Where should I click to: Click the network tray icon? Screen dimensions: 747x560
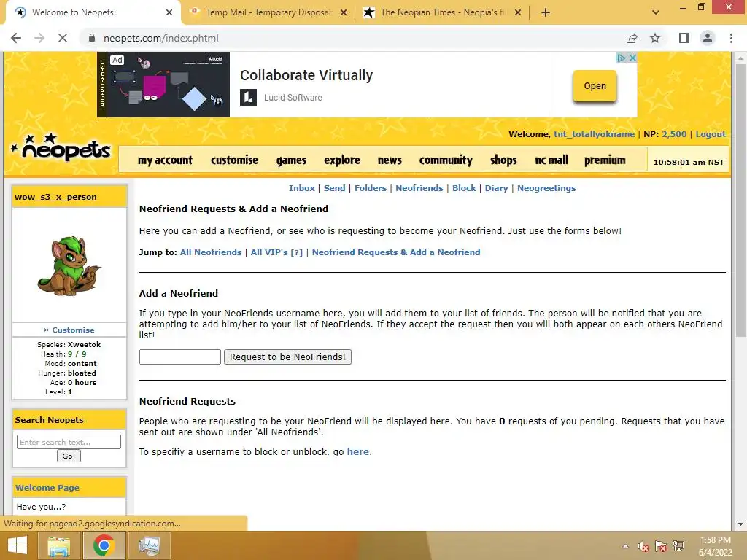point(678,546)
